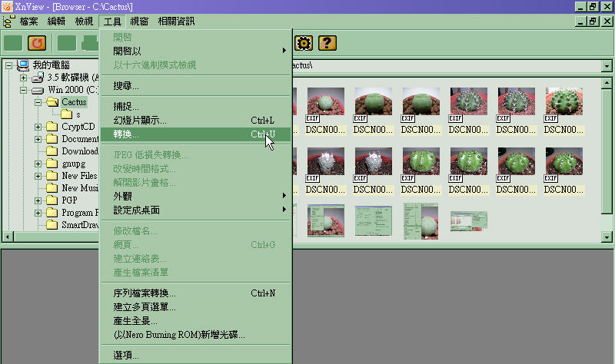
Task: Open the 編輯 menu
Action: [x=56, y=22]
